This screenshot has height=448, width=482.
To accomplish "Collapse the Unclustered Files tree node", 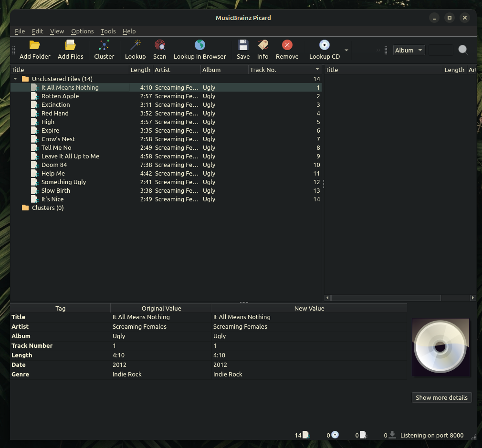I will 15,79.
